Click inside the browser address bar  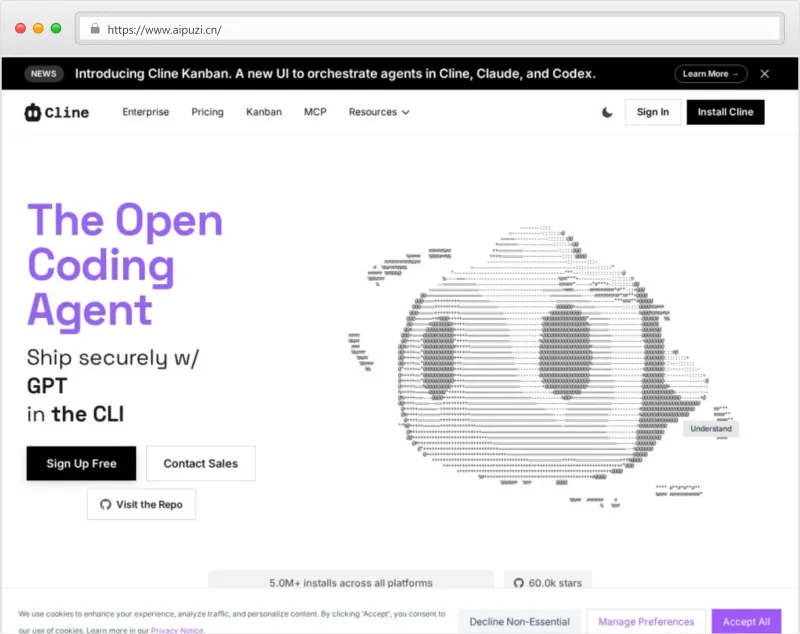tap(300, 29)
